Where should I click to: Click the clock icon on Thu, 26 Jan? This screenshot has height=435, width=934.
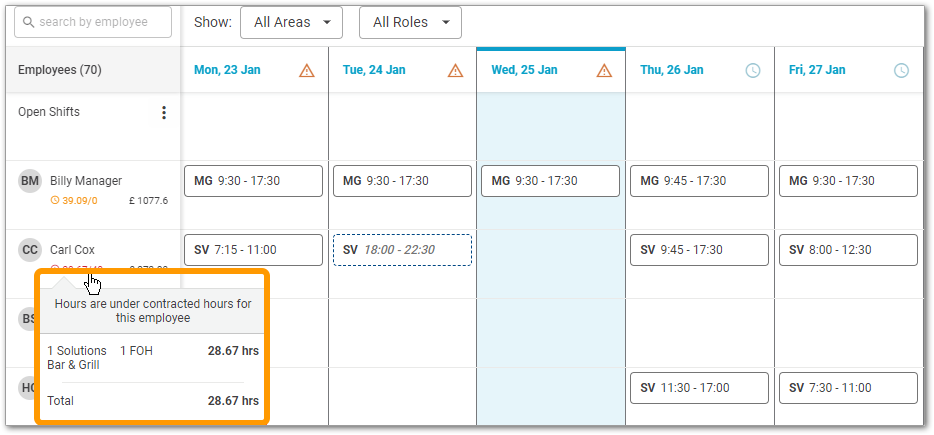coord(753,70)
